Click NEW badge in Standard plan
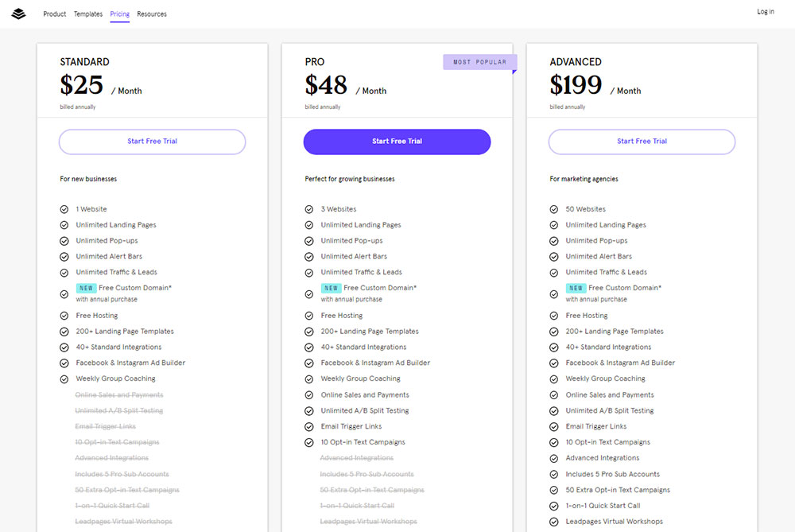This screenshot has width=795, height=532. tap(87, 288)
